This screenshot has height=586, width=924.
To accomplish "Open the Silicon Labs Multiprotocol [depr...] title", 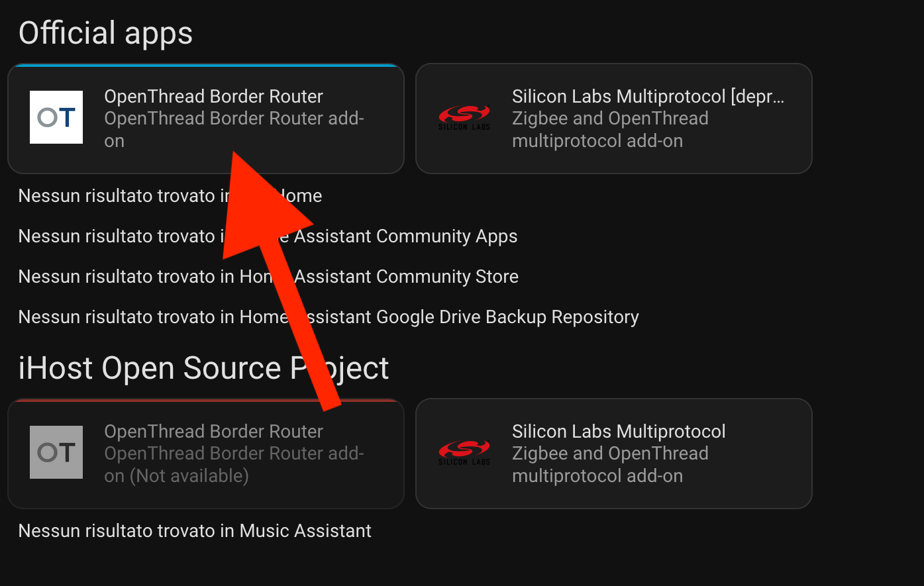I will point(647,97).
